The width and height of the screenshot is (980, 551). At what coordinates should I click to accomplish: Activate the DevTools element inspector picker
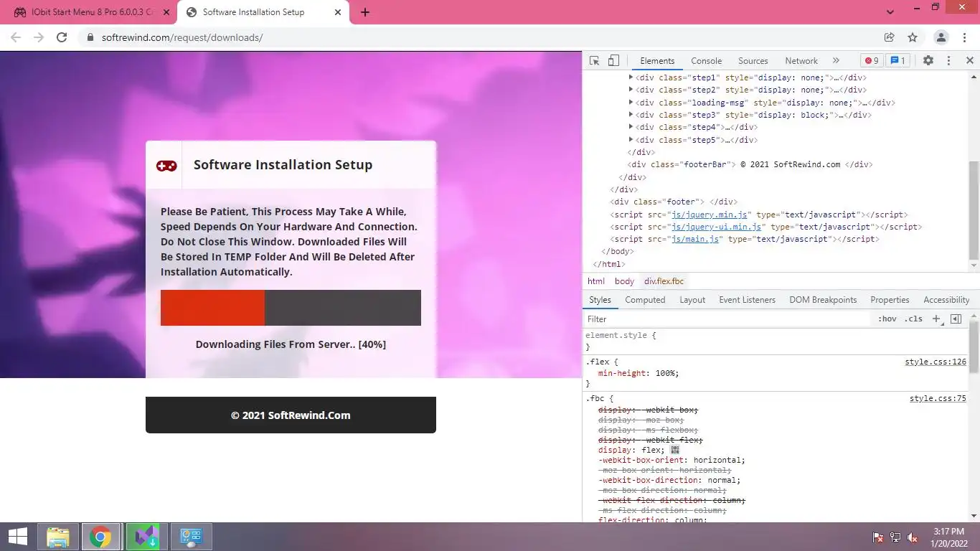point(594,61)
